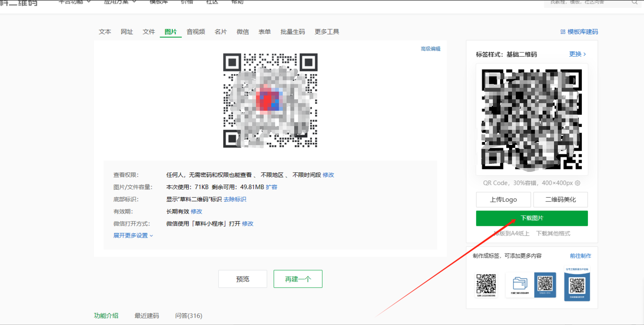Screen dimensions: 644x325
Task: Click the generated QR code in center
Action: coord(270,100)
